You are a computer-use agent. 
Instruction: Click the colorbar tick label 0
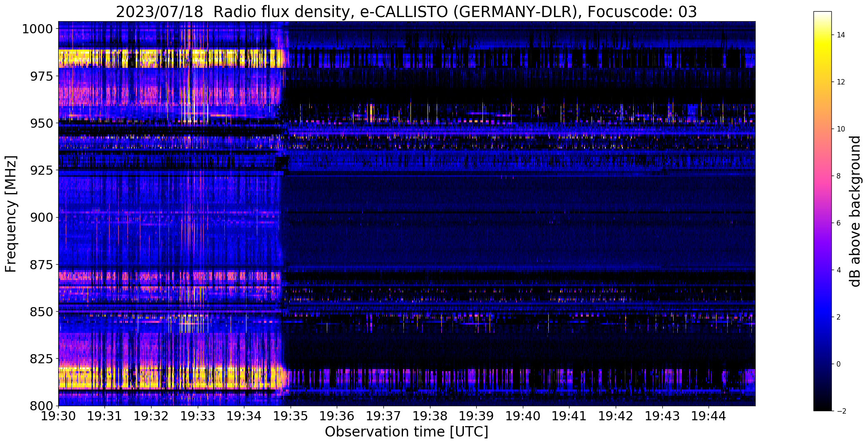point(838,364)
